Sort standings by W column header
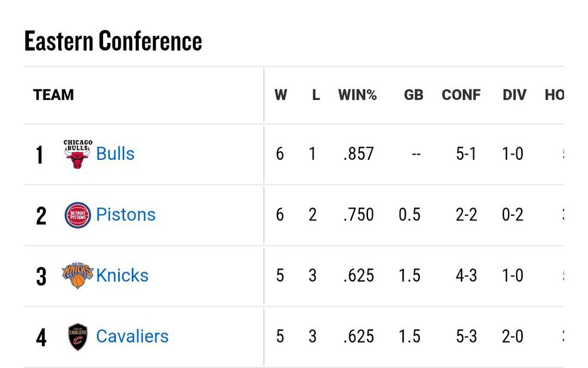This screenshot has height=368, width=588. pos(280,95)
